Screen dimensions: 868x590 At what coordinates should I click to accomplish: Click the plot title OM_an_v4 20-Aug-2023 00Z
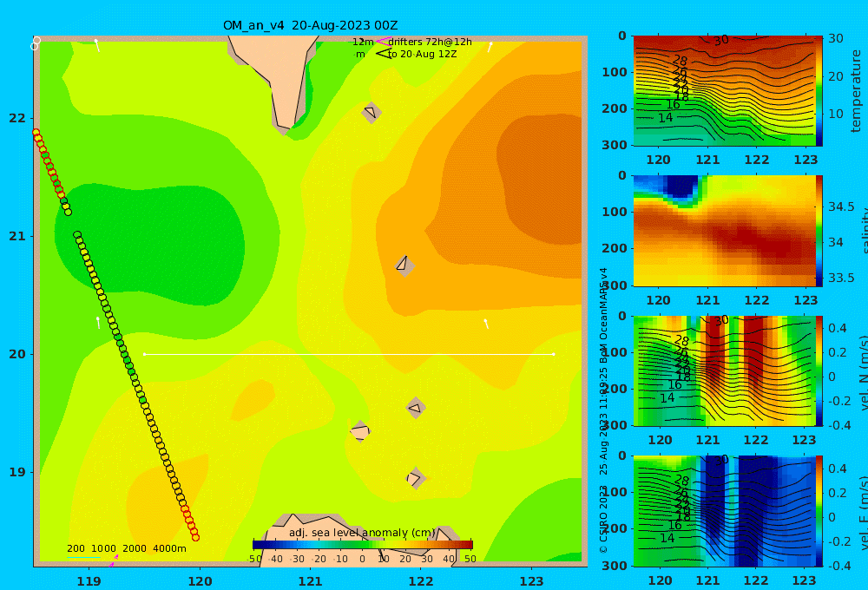310,25
